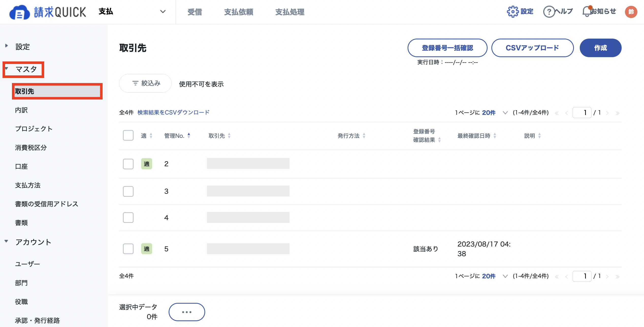Open the ••• actions button for selected data
The image size is (644, 327).
187,312
